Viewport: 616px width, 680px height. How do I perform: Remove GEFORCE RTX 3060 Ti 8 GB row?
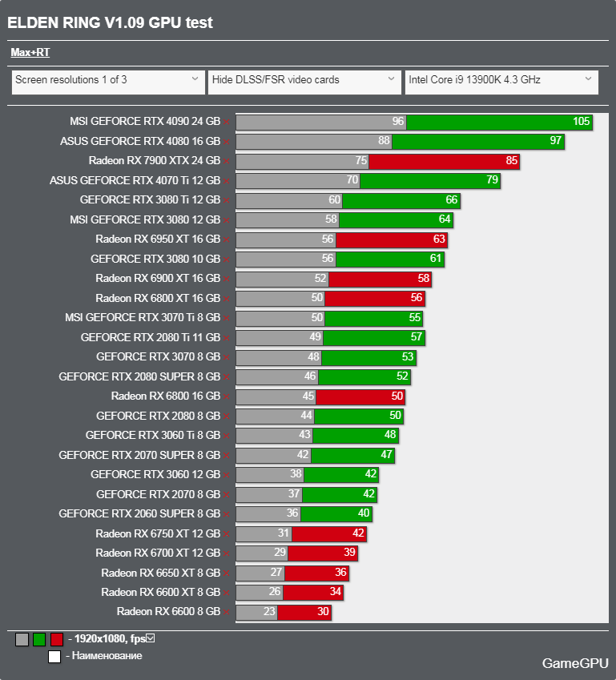pyautogui.click(x=227, y=436)
